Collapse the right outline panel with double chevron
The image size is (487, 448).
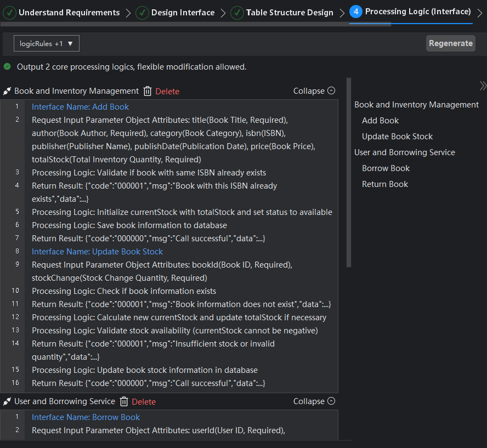(x=483, y=86)
